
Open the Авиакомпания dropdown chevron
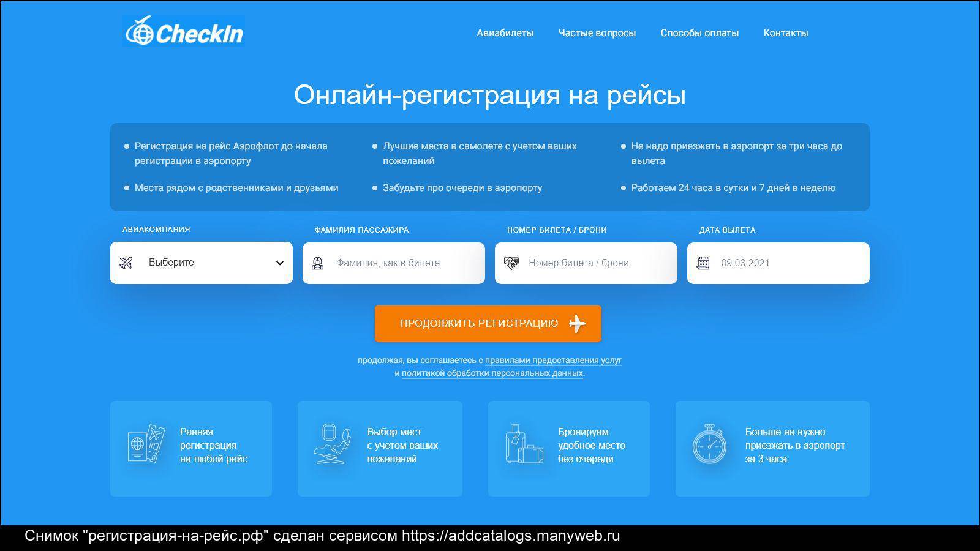coord(280,263)
